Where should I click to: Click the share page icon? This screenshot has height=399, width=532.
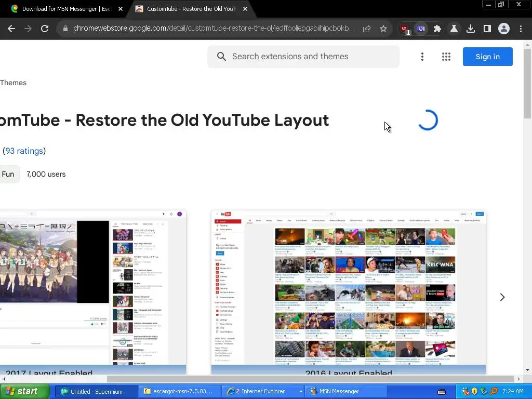(366, 29)
